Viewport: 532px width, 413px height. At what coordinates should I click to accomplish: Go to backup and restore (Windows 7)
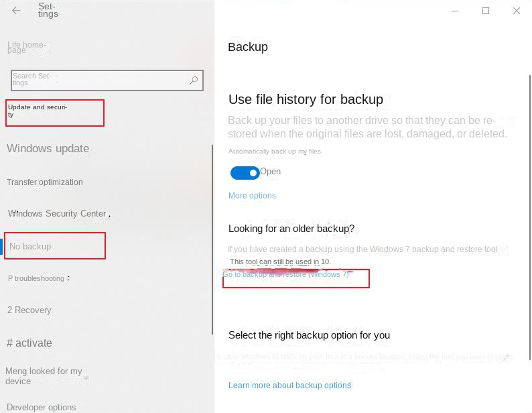click(x=286, y=274)
